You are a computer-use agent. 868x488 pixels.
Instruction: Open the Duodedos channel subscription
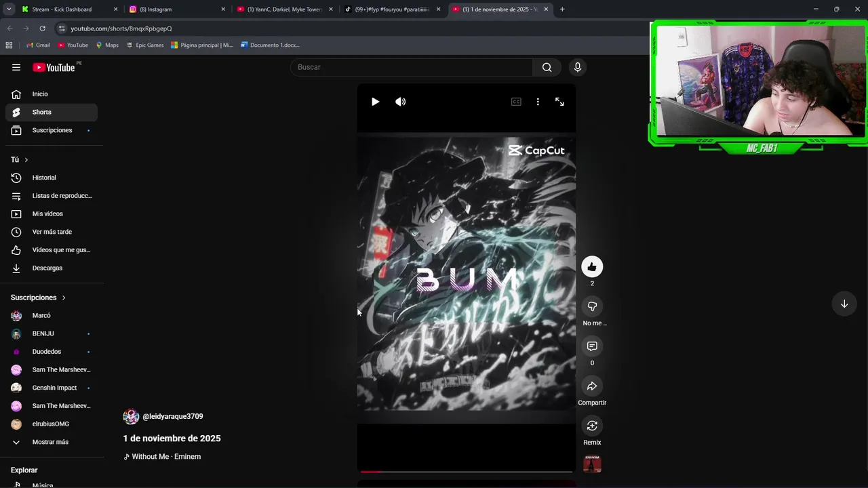(x=52, y=352)
